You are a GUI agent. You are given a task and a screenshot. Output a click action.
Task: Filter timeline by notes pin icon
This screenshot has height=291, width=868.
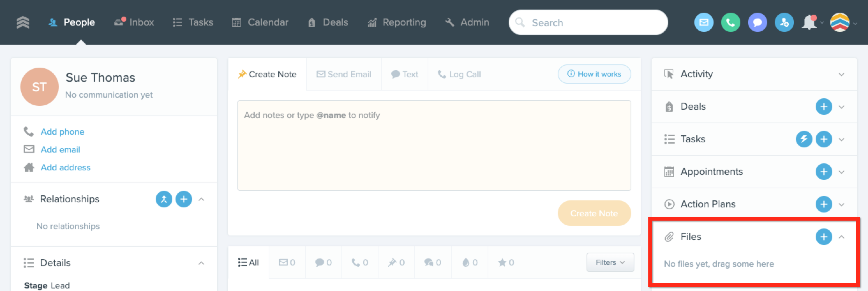point(396,262)
